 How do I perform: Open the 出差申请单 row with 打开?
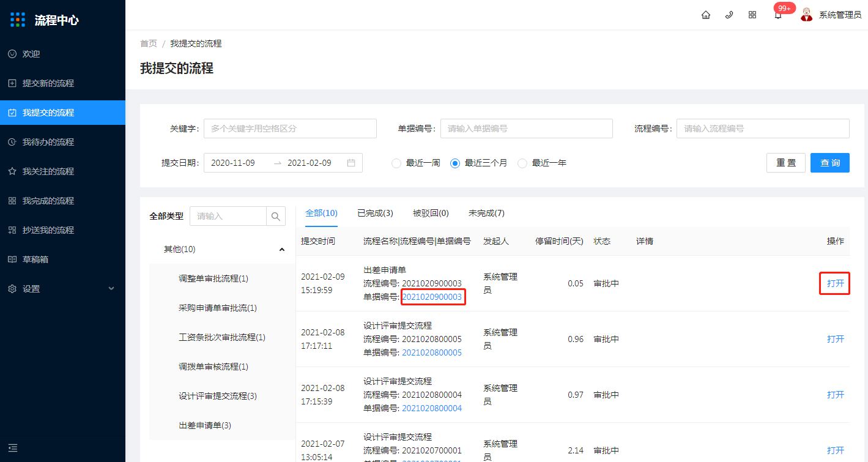click(836, 283)
